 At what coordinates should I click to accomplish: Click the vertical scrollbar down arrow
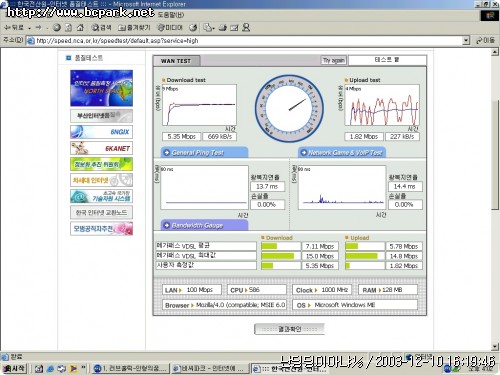point(495,347)
